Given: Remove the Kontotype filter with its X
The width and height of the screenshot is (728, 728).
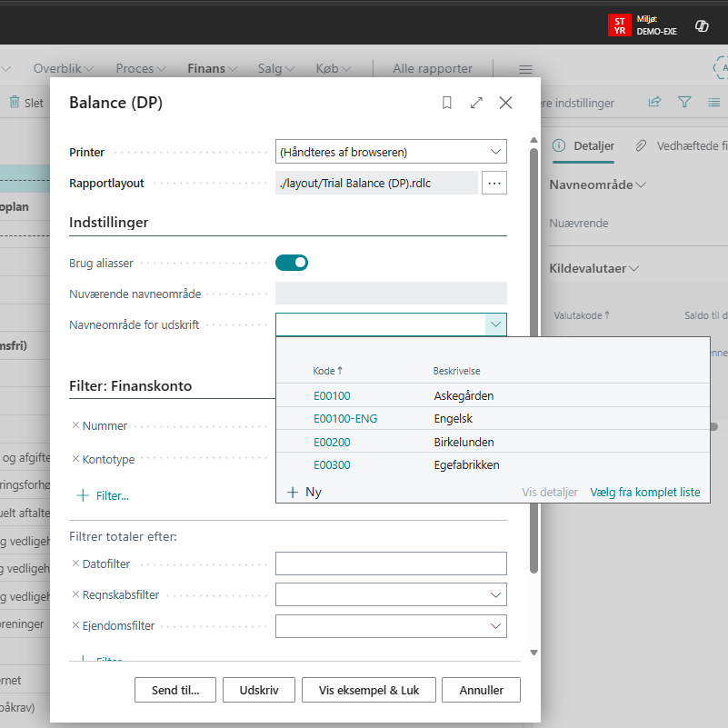Looking at the screenshot, I should [x=75, y=459].
